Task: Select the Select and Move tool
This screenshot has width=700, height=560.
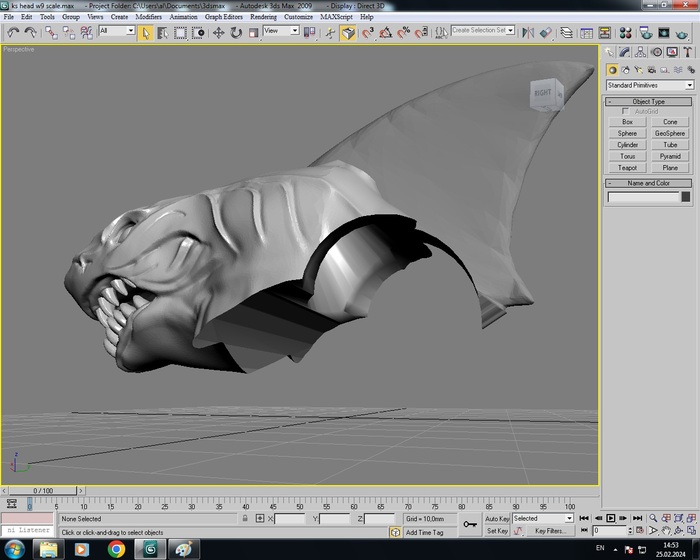Action: coord(218,32)
